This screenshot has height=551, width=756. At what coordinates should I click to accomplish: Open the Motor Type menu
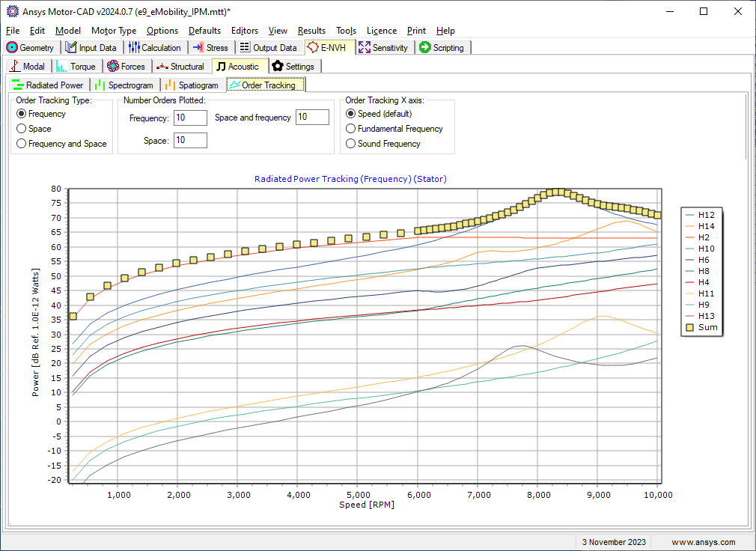tap(114, 31)
